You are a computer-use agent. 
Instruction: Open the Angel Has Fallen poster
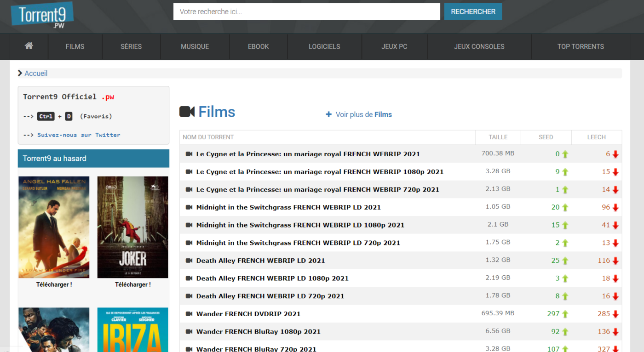(54, 227)
